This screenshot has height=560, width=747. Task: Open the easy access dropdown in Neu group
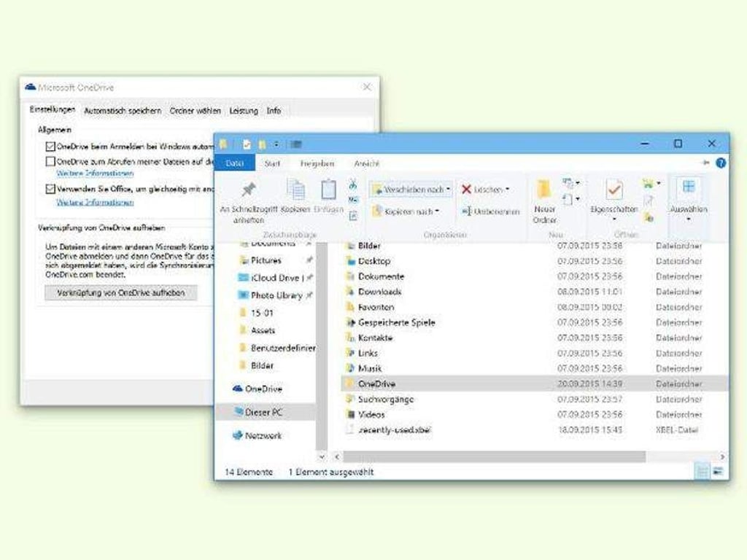coord(570,199)
